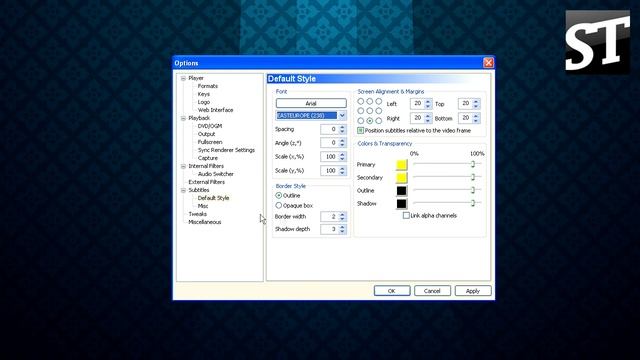Choose middle-center screen alignment radio
Image resolution: width=640 pixels, height=360 pixels.
[x=369, y=111]
